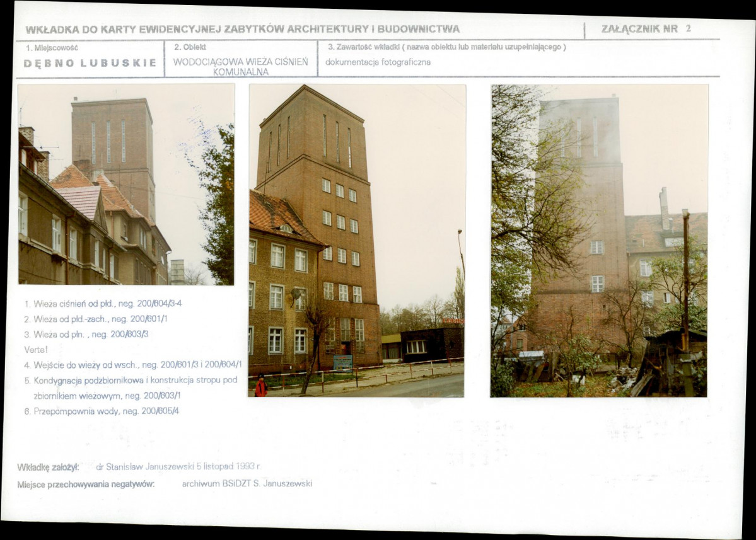Click the 'Verte!' note
This screenshot has width=756, height=540.
pos(36,349)
